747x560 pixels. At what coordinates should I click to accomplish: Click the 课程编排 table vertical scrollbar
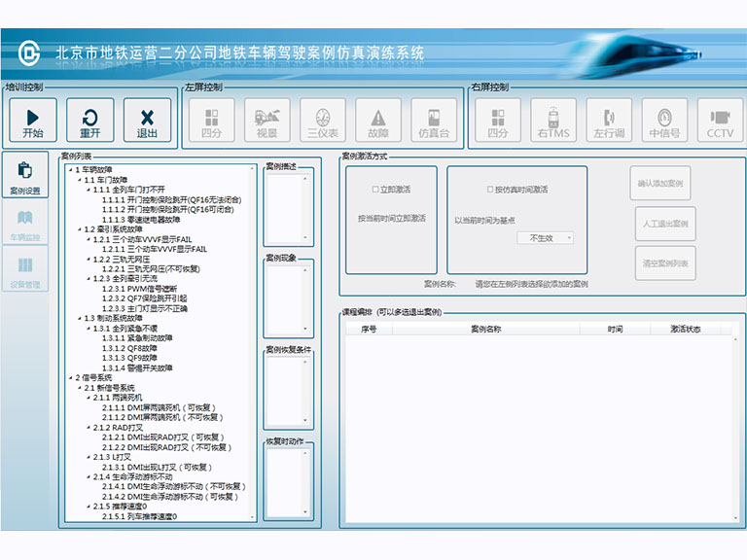coord(735,429)
